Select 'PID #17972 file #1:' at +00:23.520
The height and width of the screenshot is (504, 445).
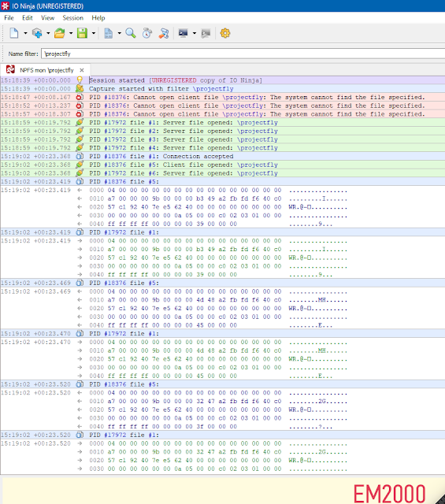coord(124,435)
